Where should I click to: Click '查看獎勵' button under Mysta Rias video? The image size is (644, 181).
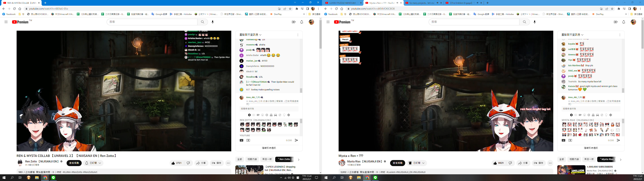click(x=397, y=163)
